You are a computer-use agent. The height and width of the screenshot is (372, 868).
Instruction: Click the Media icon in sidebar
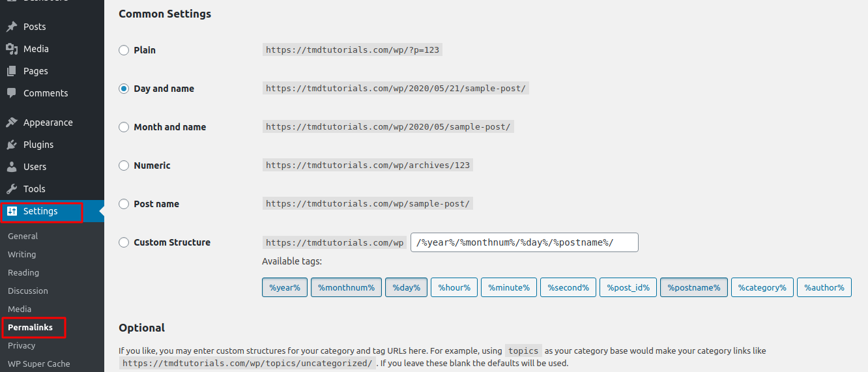point(12,49)
